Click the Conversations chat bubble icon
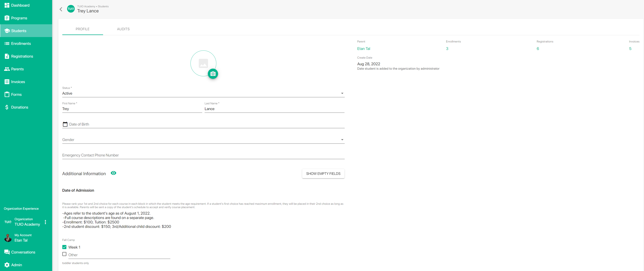Image resolution: width=644 pixels, height=271 pixels. click(7, 252)
